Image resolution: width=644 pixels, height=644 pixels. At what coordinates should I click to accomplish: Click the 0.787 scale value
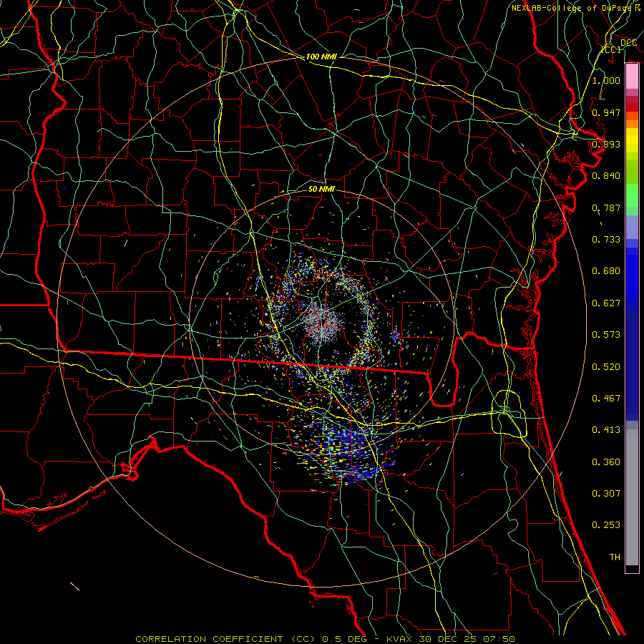(606, 208)
